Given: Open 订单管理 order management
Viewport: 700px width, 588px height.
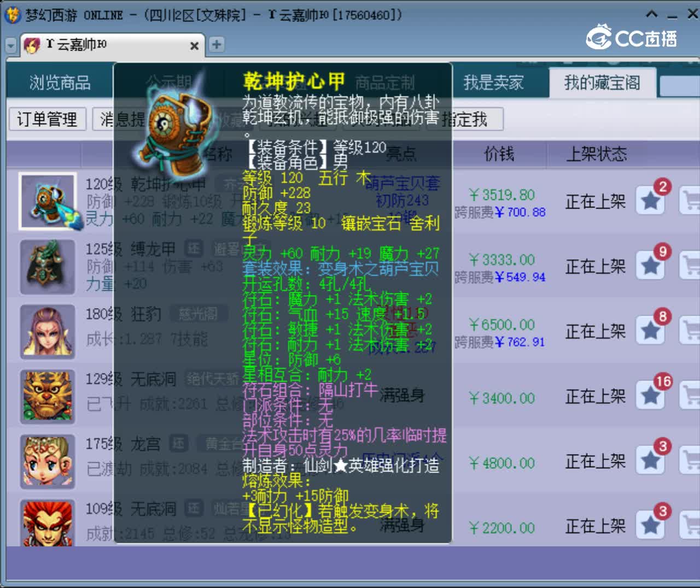Looking at the screenshot, I should coord(48,119).
